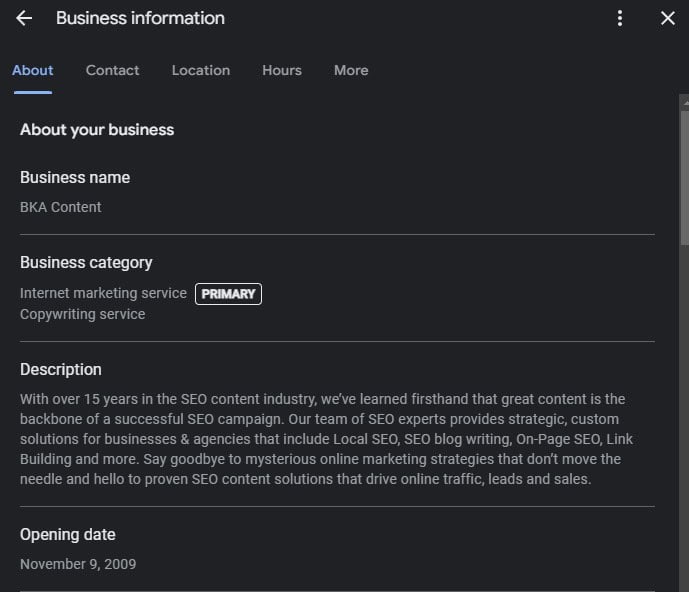The height and width of the screenshot is (592, 689).
Task: Click the About your business heading
Action: (97, 129)
